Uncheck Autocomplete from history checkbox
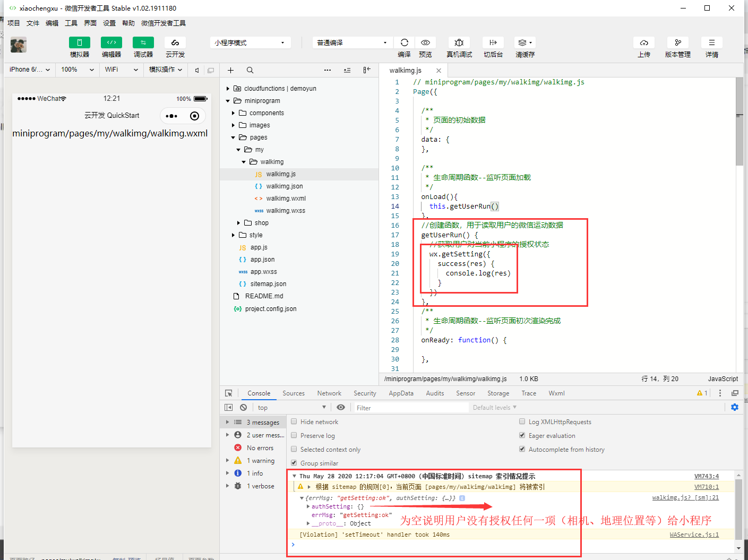Image resolution: width=748 pixels, height=560 pixels. [522, 449]
